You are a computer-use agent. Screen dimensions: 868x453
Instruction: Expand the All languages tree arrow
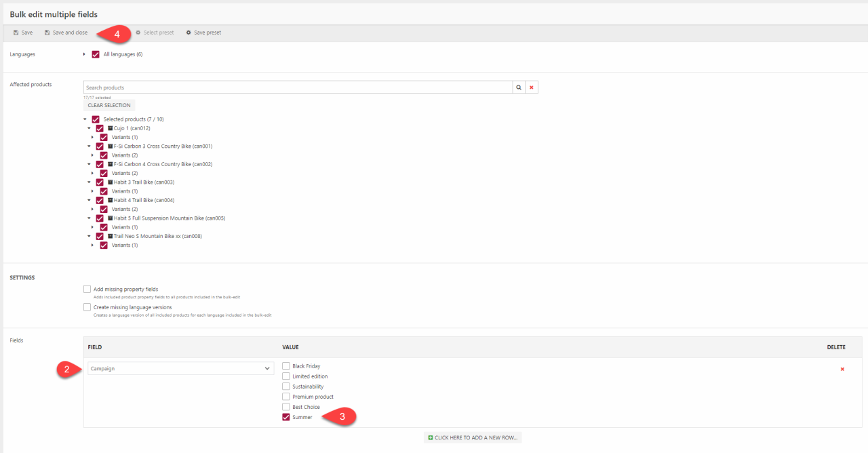[x=84, y=54]
